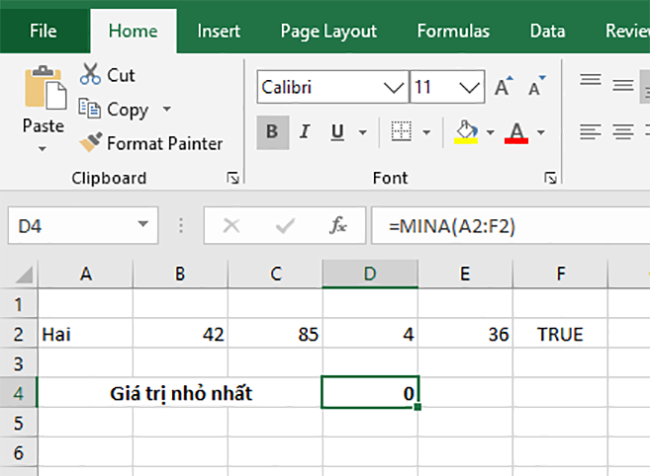Expand the font size 11 dropdown
This screenshot has height=476, width=650.
[x=468, y=88]
